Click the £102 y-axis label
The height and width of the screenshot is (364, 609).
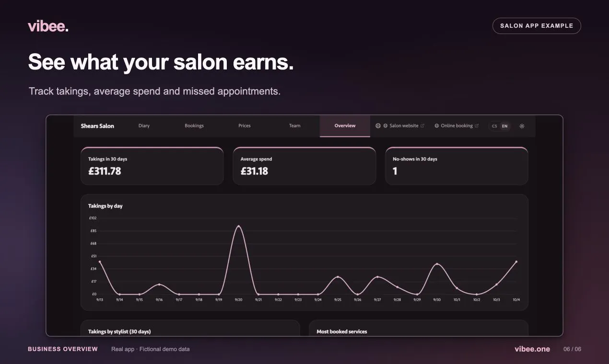(x=93, y=218)
